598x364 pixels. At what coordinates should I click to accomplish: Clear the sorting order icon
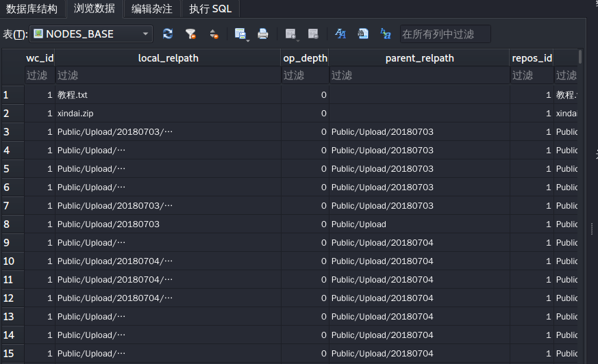[214, 34]
